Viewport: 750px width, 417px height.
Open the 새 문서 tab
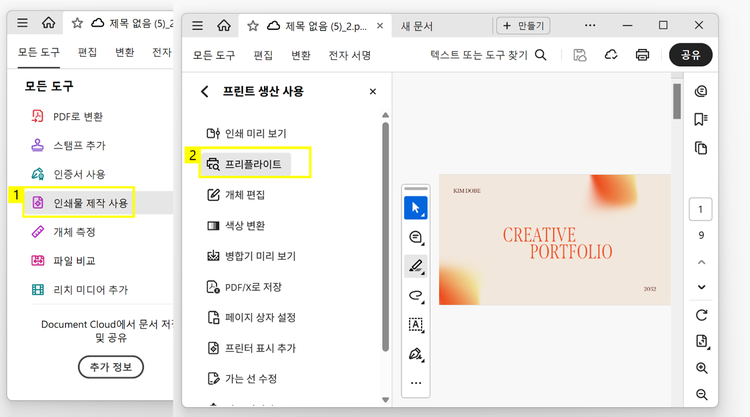point(417,26)
